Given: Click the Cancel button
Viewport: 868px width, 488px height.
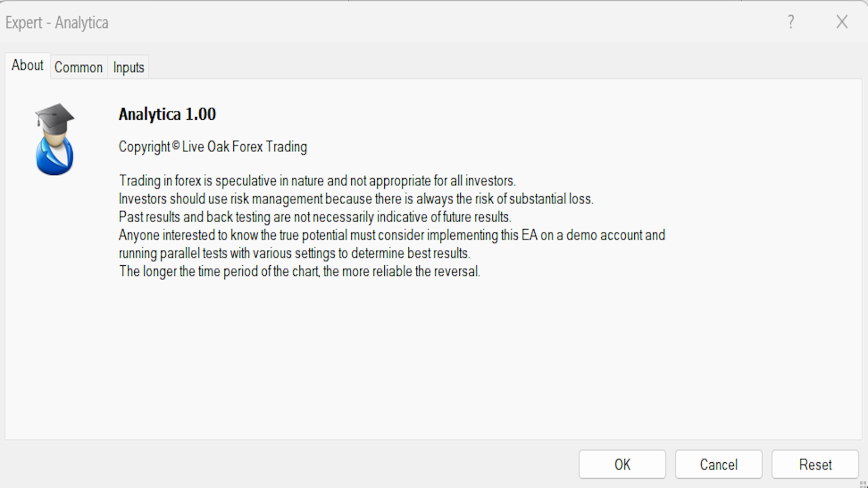Looking at the screenshot, I should click(x=718, y=464).
